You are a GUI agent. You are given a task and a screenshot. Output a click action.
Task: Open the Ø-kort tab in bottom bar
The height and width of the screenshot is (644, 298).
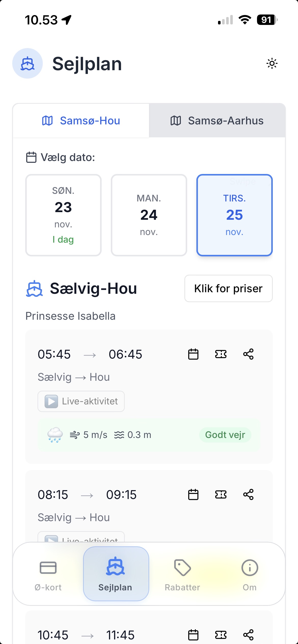(48, 574)
